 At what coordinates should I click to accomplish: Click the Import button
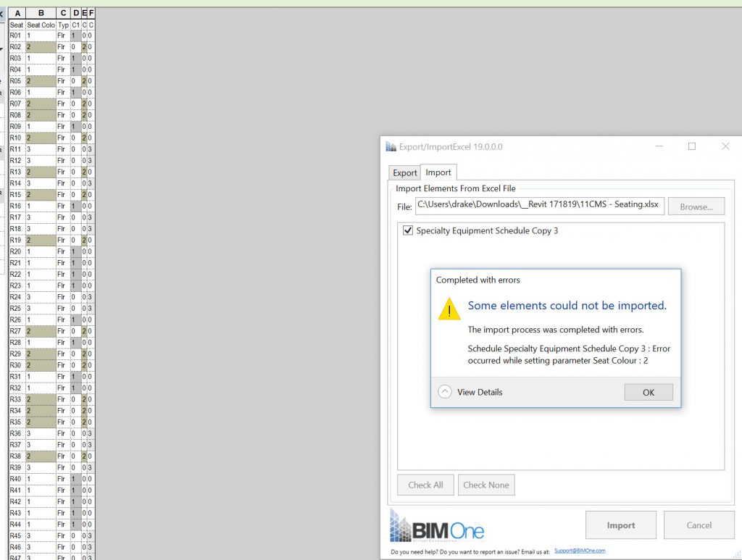click(620, 525)
